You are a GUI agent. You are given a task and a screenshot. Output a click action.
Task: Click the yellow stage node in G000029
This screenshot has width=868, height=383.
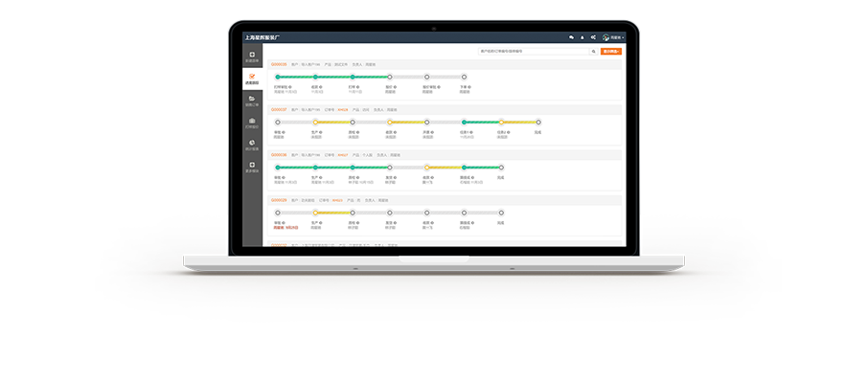pos(315,213)
